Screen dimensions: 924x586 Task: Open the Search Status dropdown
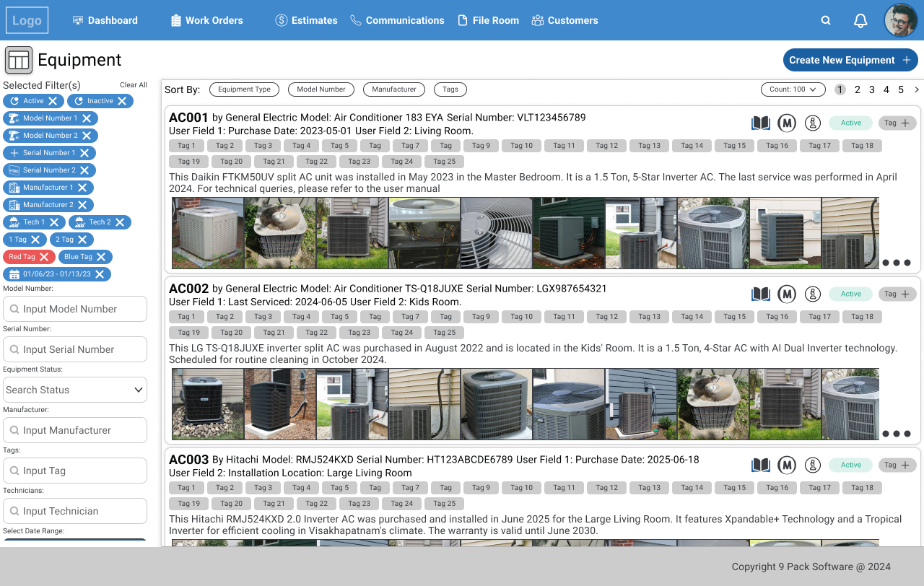pos(75,390)
